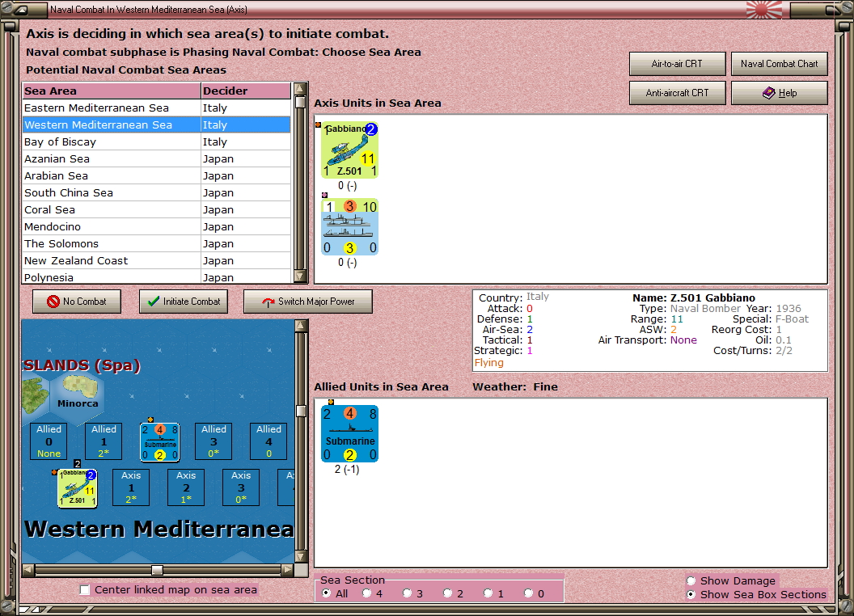Open the Help button
Screen dimensions: 854x616
(780, 93)
